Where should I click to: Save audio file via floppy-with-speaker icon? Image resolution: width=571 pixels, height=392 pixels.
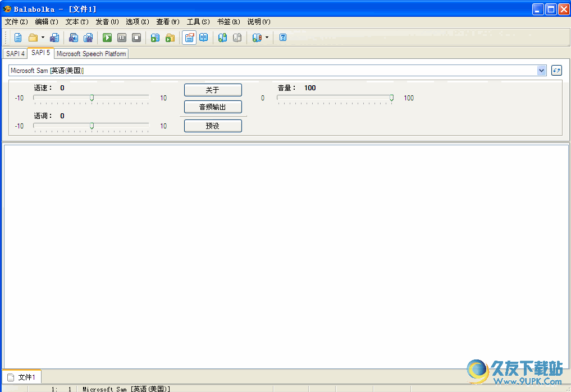(74, 38)
